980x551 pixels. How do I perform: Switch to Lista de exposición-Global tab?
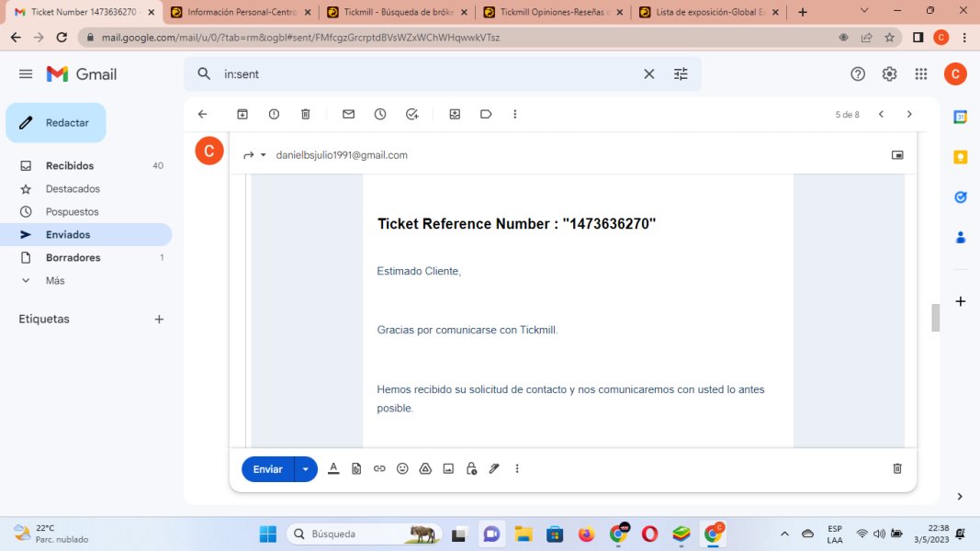[710, 12]
